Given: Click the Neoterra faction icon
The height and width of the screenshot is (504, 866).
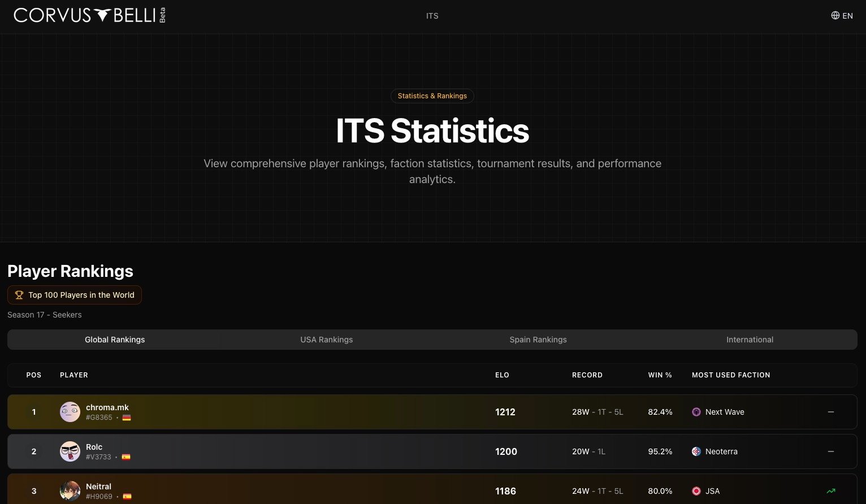Looking at the screenshot, I should (696, 451).
